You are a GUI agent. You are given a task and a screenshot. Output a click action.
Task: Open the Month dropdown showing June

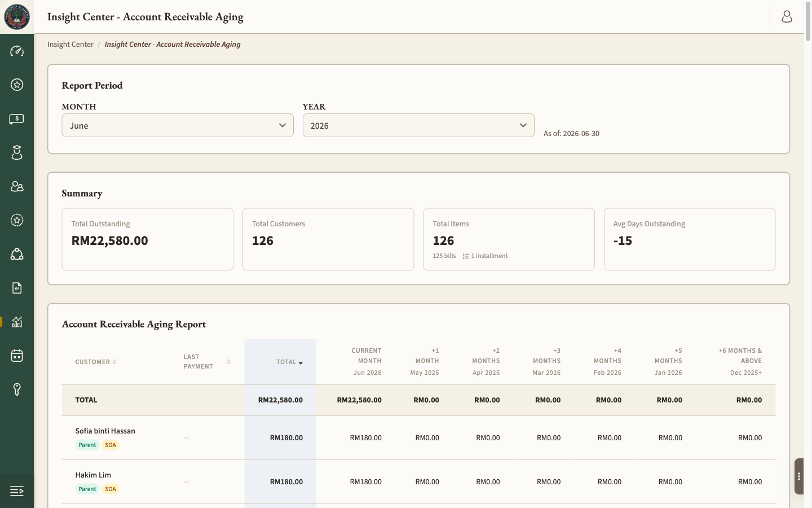tap(178, 125)
